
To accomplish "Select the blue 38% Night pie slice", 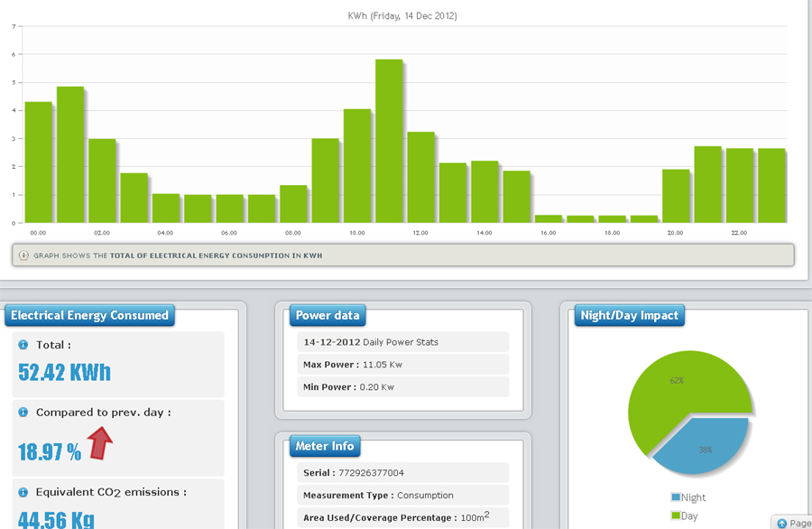I will (704, 449).
